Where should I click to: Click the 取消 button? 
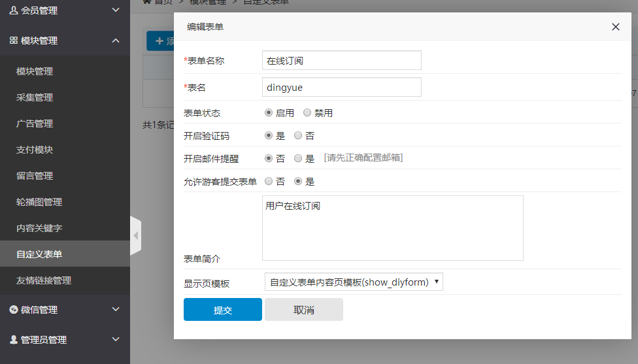coord(303,310)
